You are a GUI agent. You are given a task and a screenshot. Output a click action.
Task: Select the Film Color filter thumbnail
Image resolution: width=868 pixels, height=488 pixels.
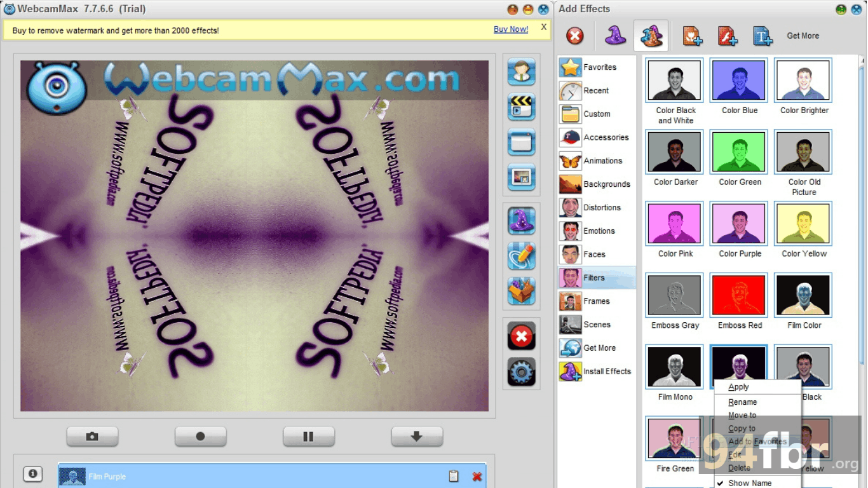point(803,295)
